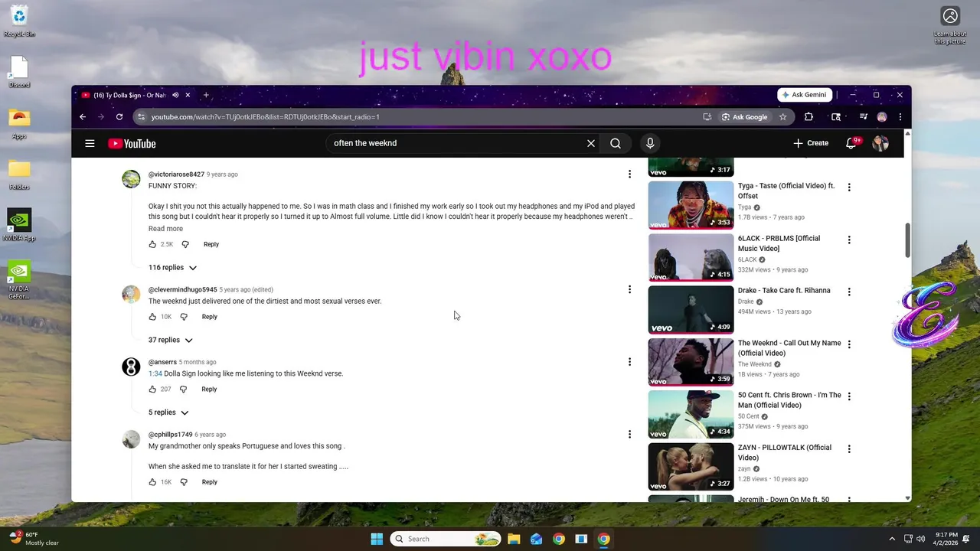Viewport: 980px width, 551px height.
Task: Open menu for ZAYN PILLOWTALK video
Action: (848, 448)
